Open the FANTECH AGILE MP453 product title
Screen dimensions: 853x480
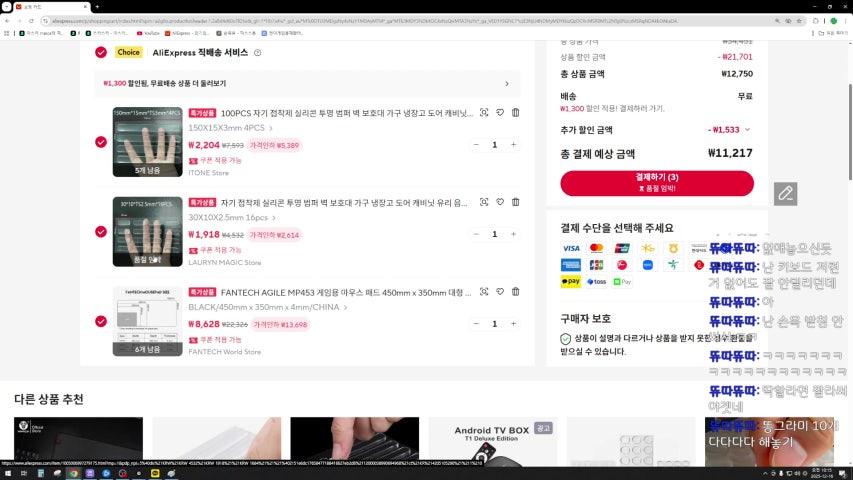pyautogui.click(x=346, y=292)
